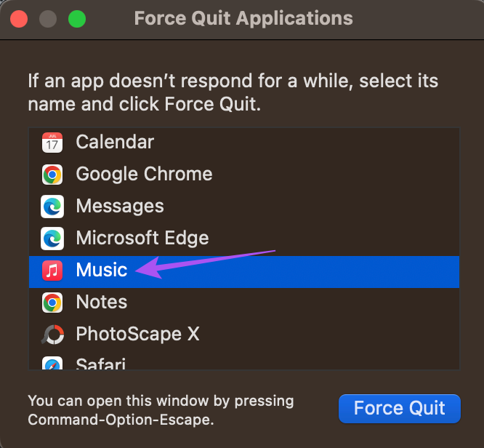
Task: Click the red Music app icon
Action: coord(52,271)
